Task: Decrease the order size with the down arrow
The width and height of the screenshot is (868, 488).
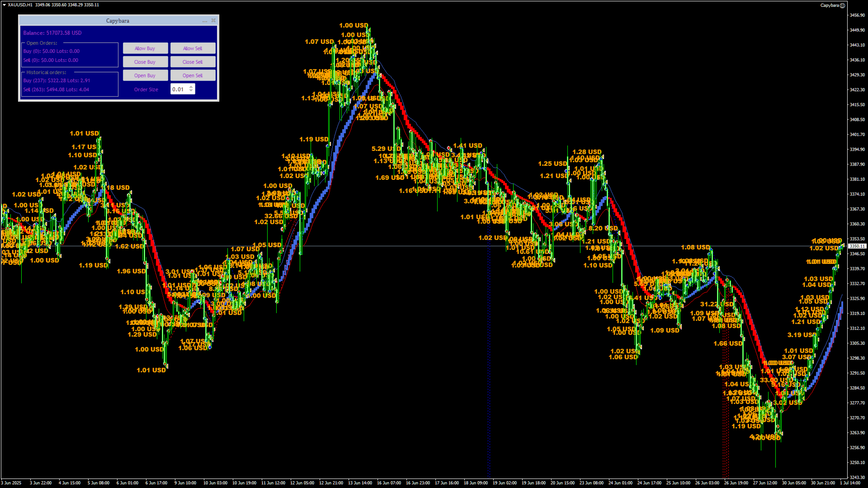Action: [191, 91]
